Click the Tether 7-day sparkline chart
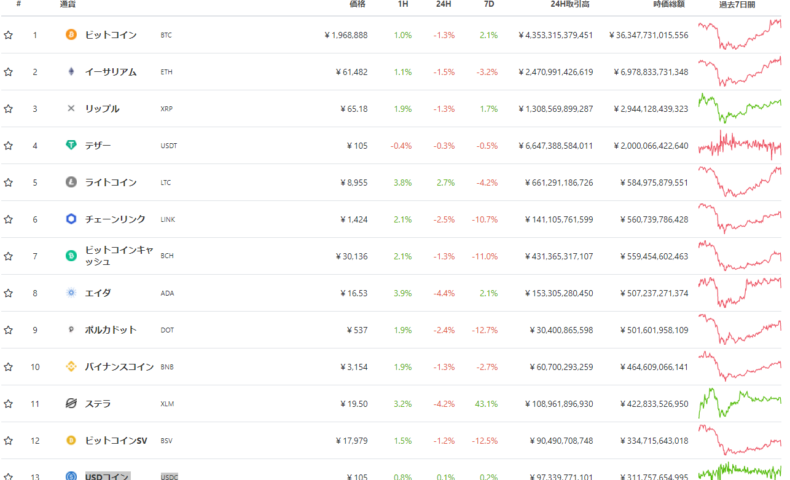790x480 pixels. [740, 145]
